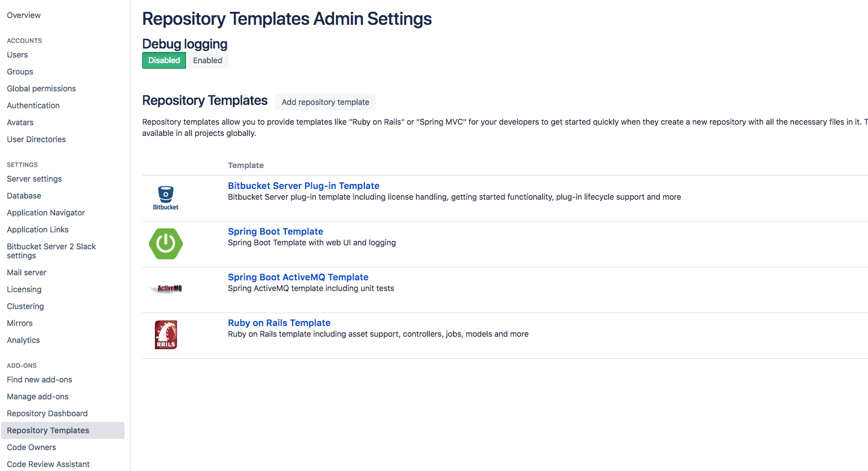Open the Mail server settings
The width and height of the screenshot is (868, 471).
27,272
